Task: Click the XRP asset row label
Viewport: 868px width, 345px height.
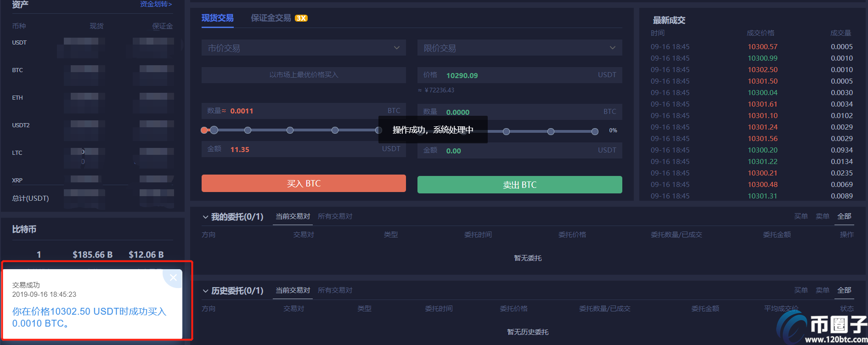Action: pyautogui.click(x=17, y=181)
